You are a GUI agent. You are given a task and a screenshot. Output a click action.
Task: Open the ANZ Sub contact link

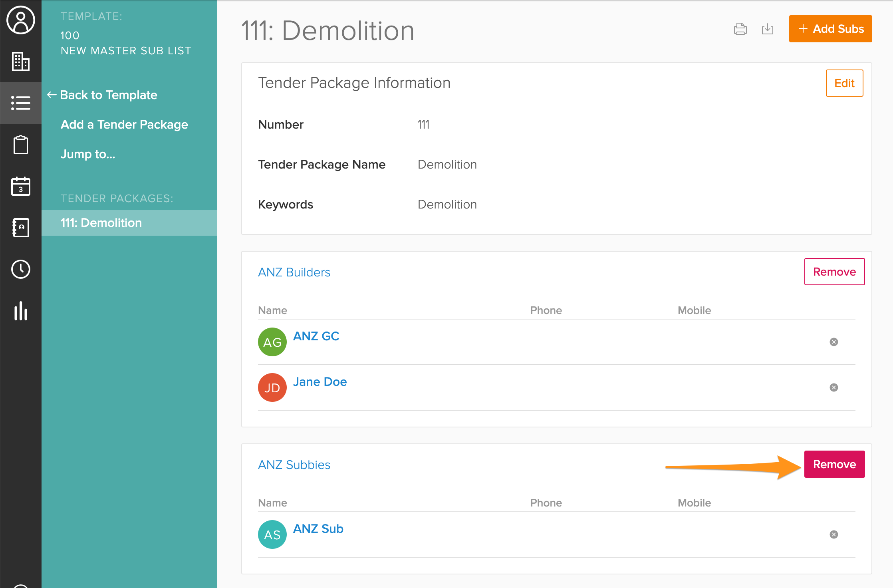coord(318,528)
